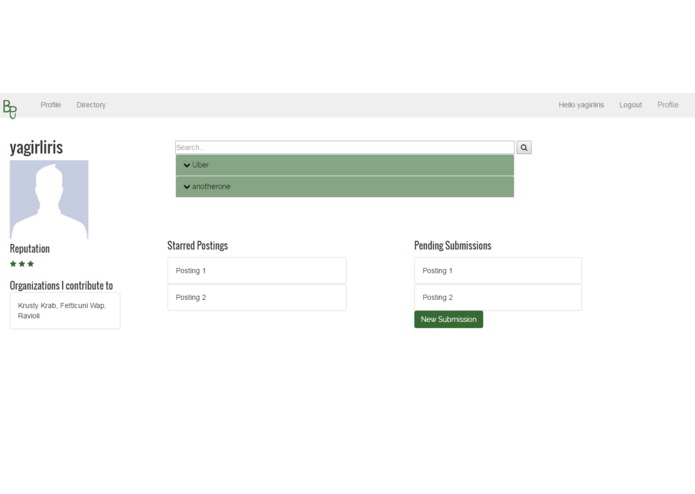The width and height of the screenshot is (695, 494).
Task: Open the Directory nav item
Action: (x=91, y=105)
